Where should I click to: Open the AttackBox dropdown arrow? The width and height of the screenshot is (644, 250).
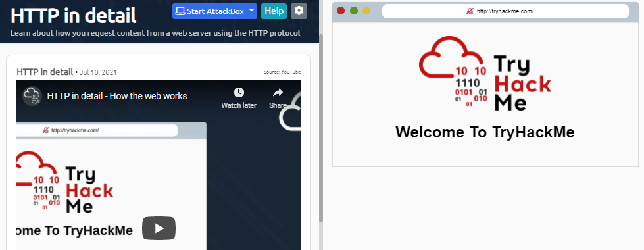pyautogui.click(x=253, y=11)
